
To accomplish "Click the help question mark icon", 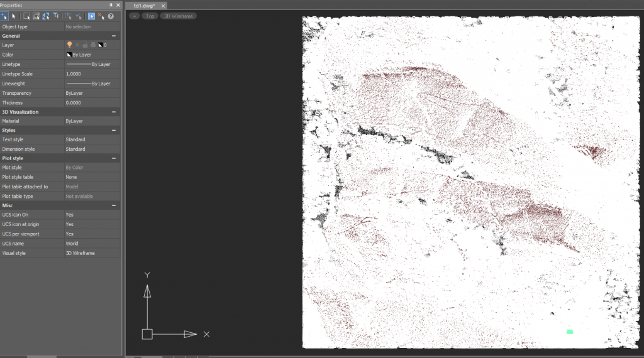I will (111, 16).
